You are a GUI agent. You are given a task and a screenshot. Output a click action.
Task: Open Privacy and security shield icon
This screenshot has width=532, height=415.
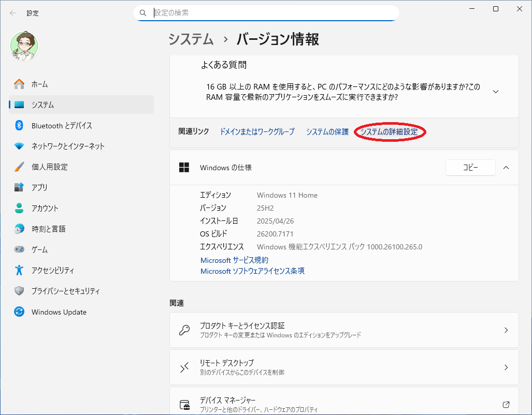pos(19,291)
